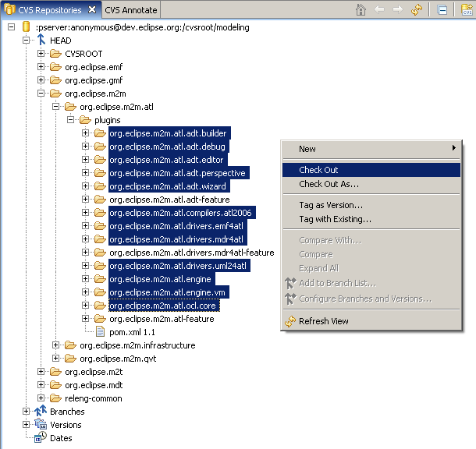The image size is (476, 449).
Task: Click the org.eclipse.m2m.qvt folder icon
Action: [x=70, y=359]
